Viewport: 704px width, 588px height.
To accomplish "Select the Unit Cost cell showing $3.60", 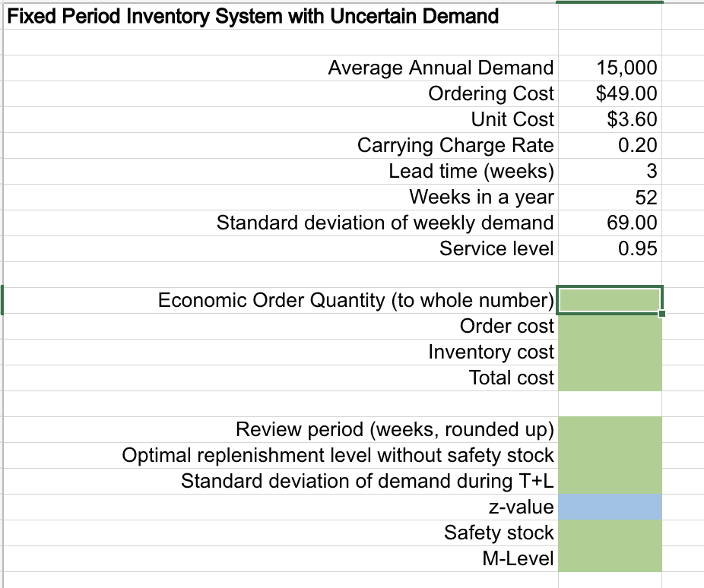I will coord(609,119).
